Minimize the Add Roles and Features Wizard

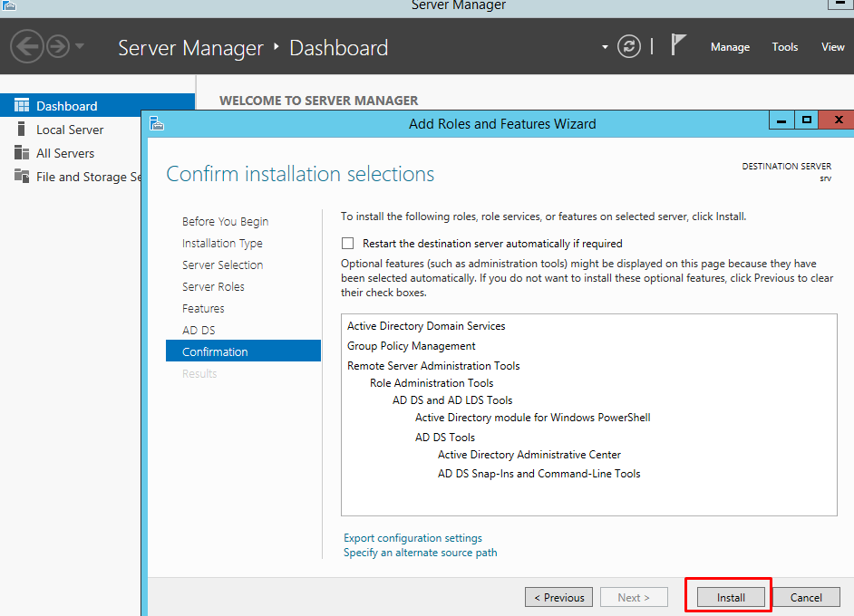(781, 120)
